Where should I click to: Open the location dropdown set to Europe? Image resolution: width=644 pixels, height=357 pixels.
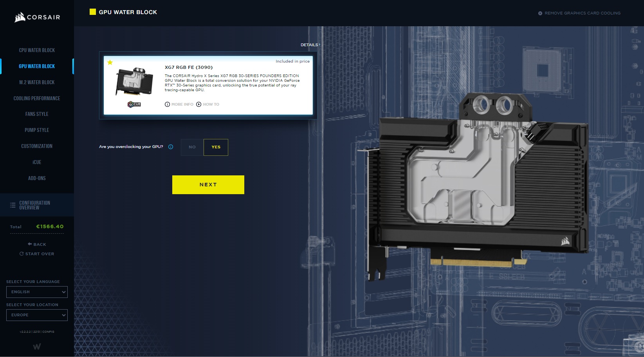(x=37, y=315)
